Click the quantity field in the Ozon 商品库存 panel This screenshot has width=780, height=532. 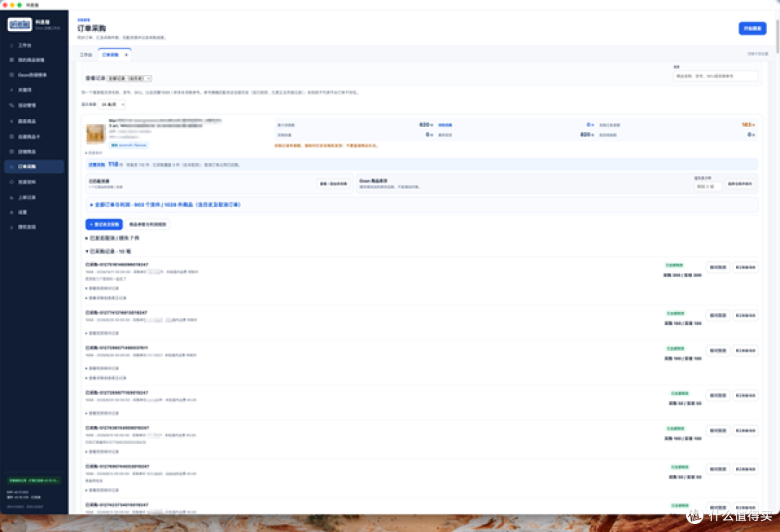[x=707, y=186]
